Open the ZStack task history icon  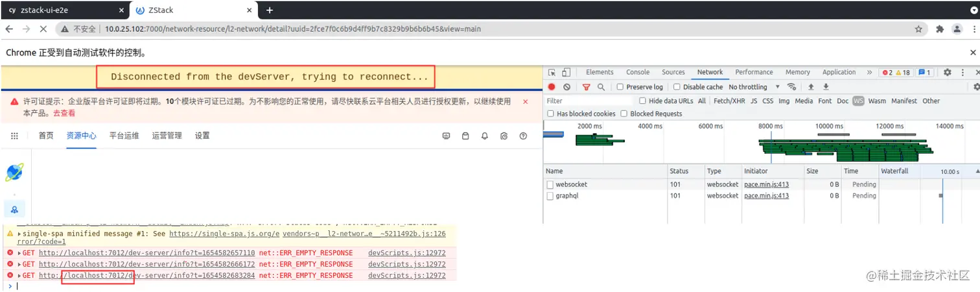pos(504,136)
